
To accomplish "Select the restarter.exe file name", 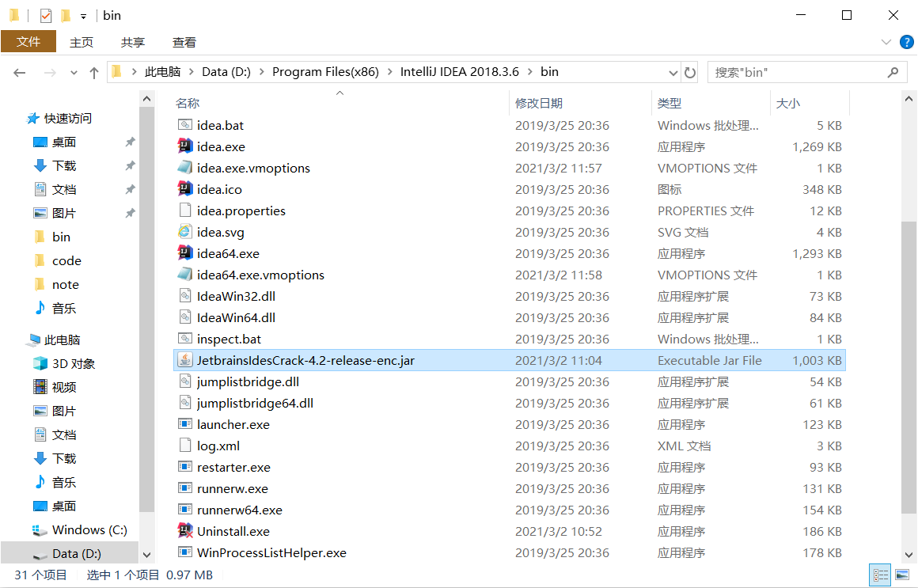I will pos(233,468).
